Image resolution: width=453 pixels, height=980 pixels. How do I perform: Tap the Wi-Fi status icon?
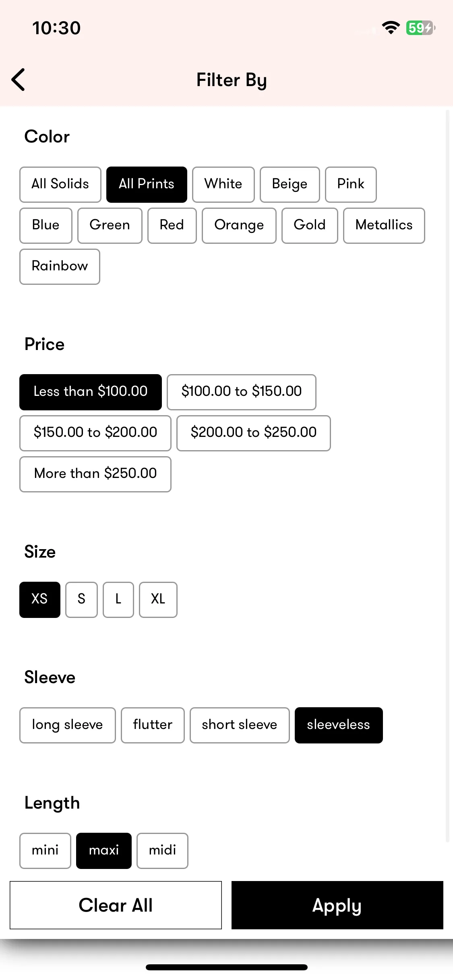pyautogui.click(x=390, y=28)
